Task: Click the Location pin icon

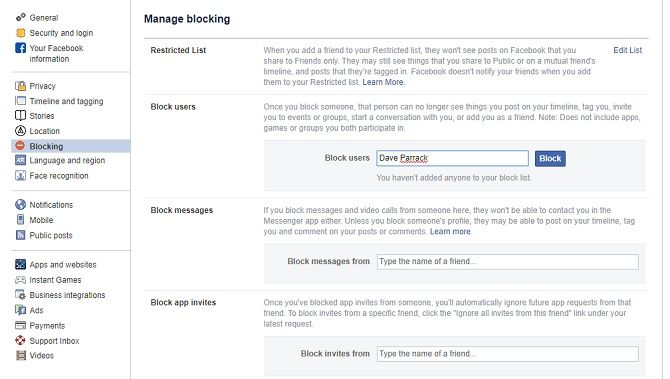Action: 21,131
